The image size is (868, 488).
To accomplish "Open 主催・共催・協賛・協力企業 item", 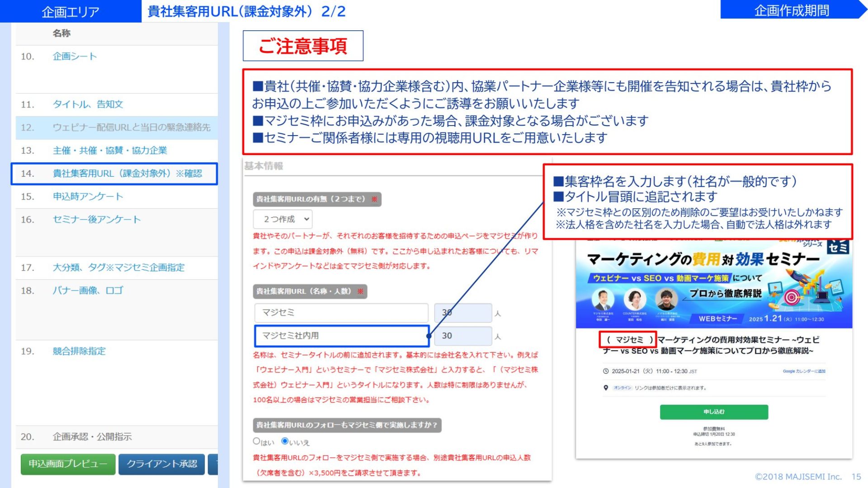I will tap(110, 150).
